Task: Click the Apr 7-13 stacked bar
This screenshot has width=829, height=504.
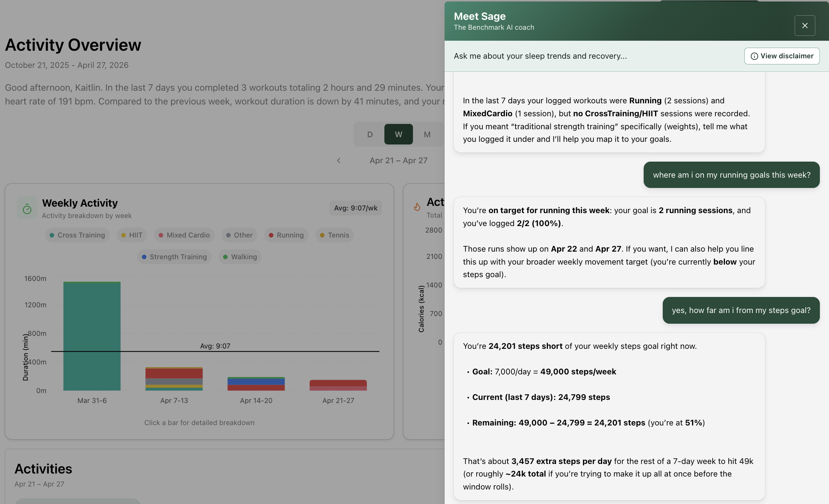Action: [174, 379]
